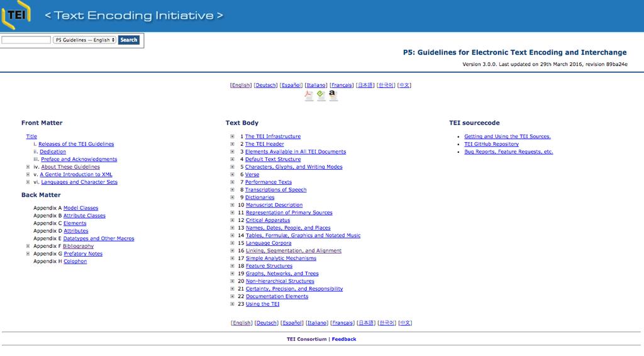Expand A Gentle Introduction to XML
This screenshot has height=356, width=644.
click(x=28, y=174)
